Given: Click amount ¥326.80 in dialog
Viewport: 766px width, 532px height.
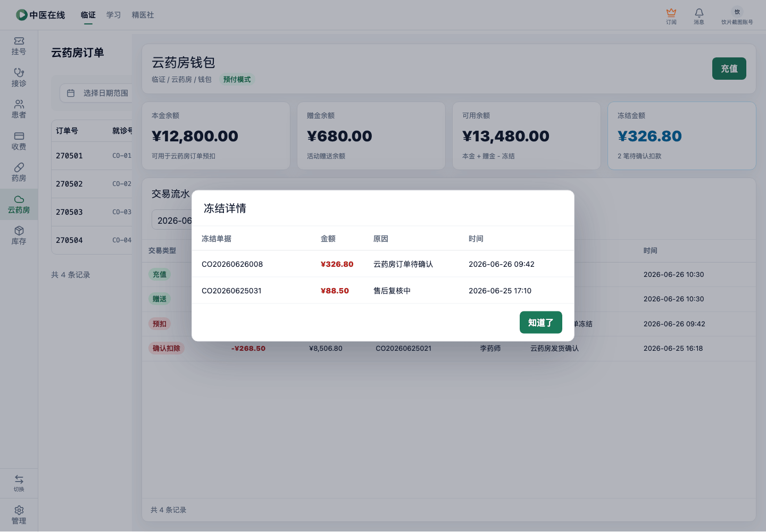Looking at the screenshot, I should (337, 264).
